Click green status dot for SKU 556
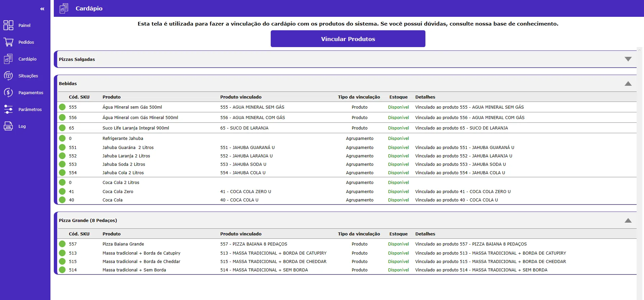 62,117
